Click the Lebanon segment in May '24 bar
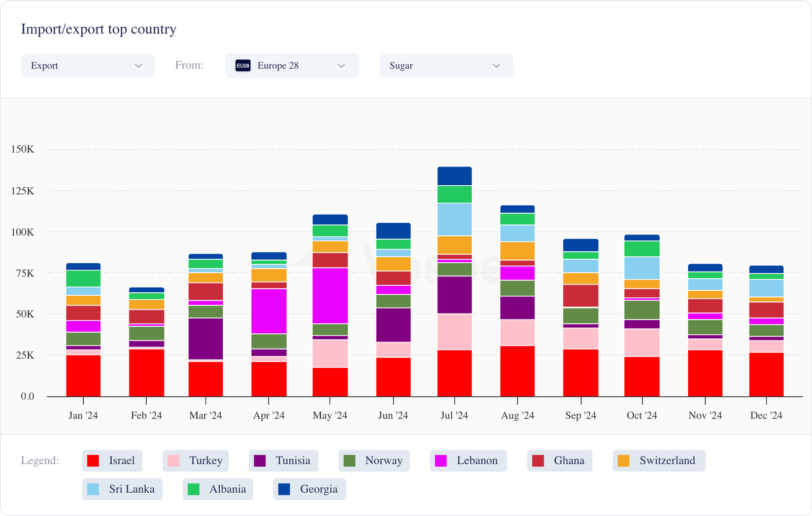Image resolution: width=812 pixels, height=516 pixels. tap(330, 295)
